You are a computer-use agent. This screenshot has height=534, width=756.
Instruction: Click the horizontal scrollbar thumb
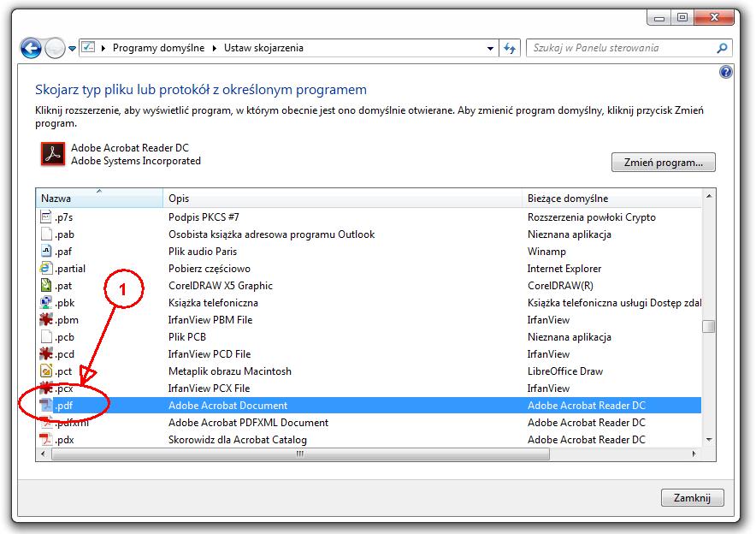300,454
